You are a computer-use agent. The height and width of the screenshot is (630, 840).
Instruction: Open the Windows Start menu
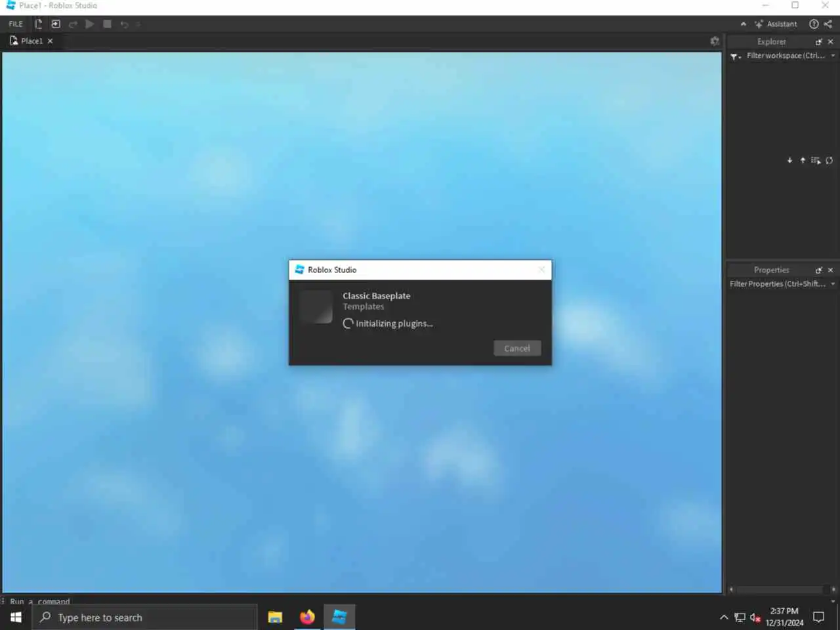pyautogui.click(x=16, y=618)
